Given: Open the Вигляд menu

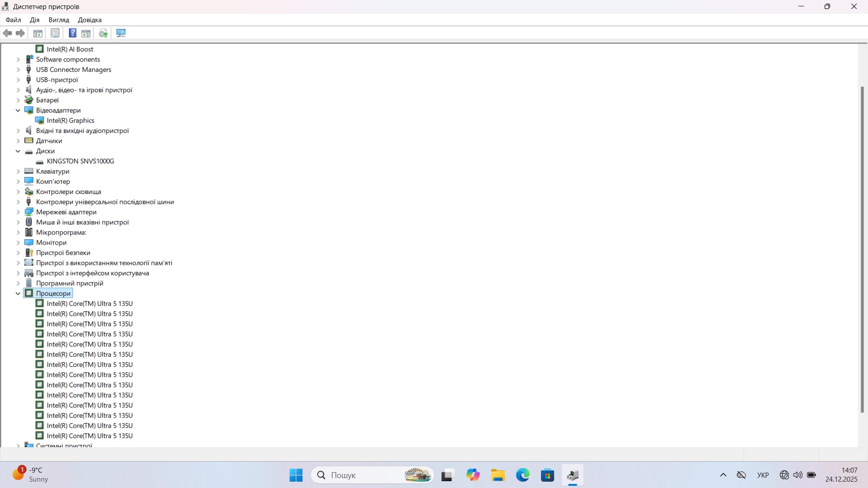Looking at the screenshot, I should click(x=59, y=20).
